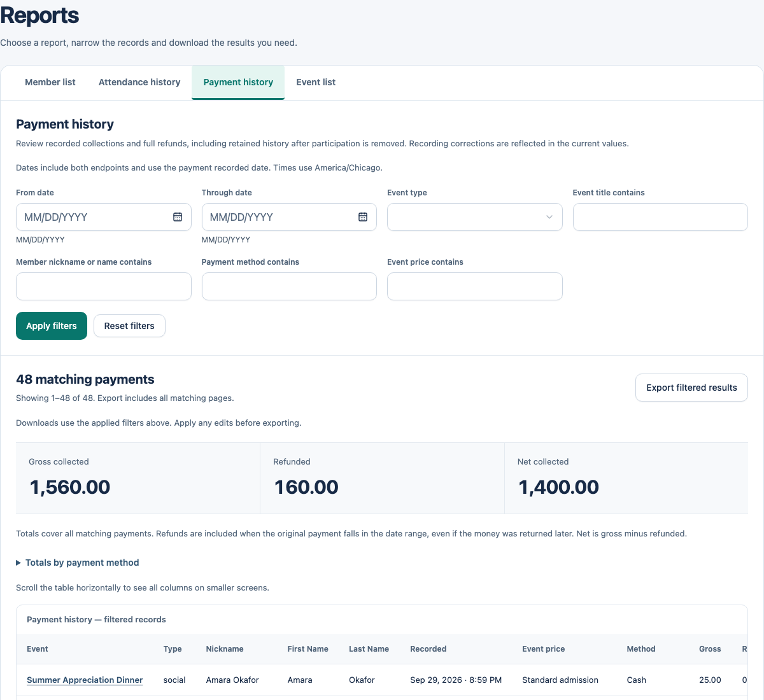Click the Gross column header
This screenshot has height=700, width=764.
[710, 649]
